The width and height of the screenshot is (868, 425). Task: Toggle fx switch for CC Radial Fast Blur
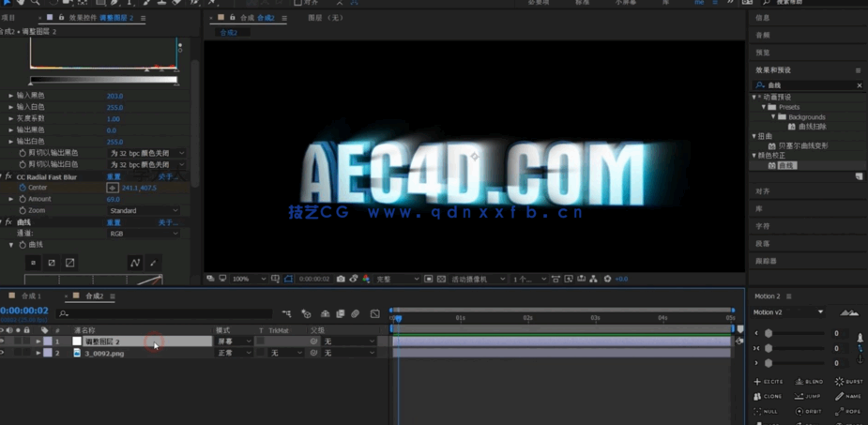click(8, 176)
